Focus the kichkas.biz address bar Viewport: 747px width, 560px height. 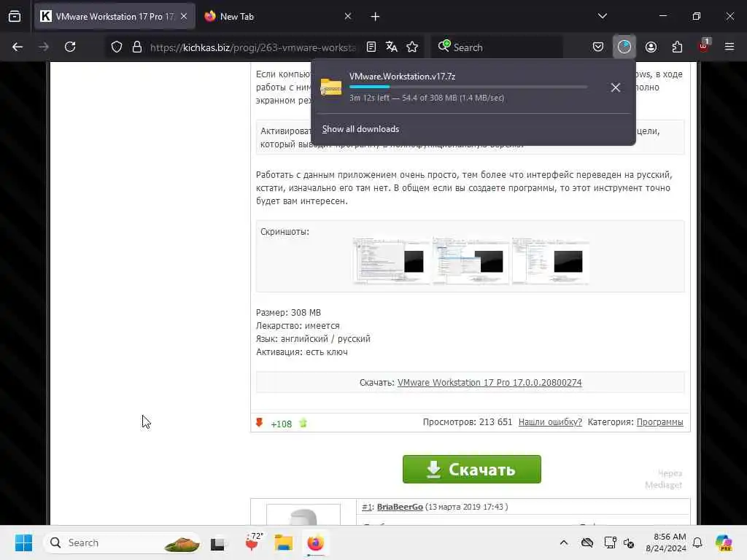253,47
